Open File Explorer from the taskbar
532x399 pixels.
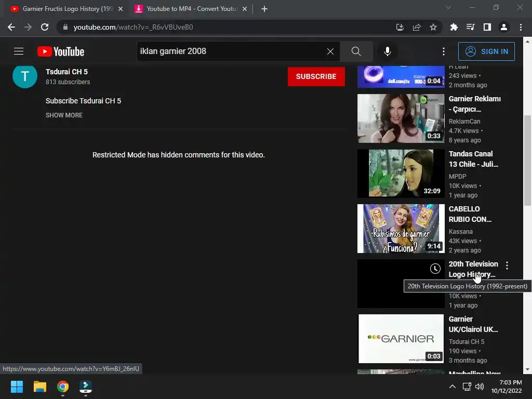39,387
